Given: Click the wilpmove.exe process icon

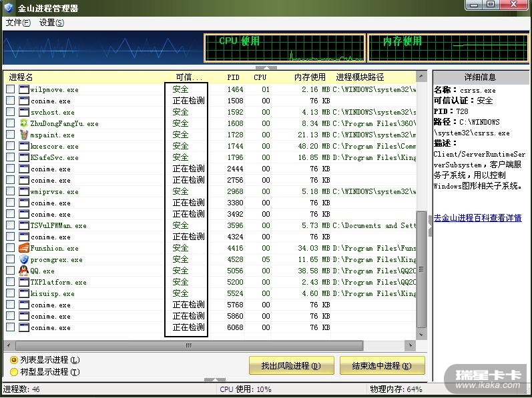Looking at the screenshot, I should [x=24, y=89].
